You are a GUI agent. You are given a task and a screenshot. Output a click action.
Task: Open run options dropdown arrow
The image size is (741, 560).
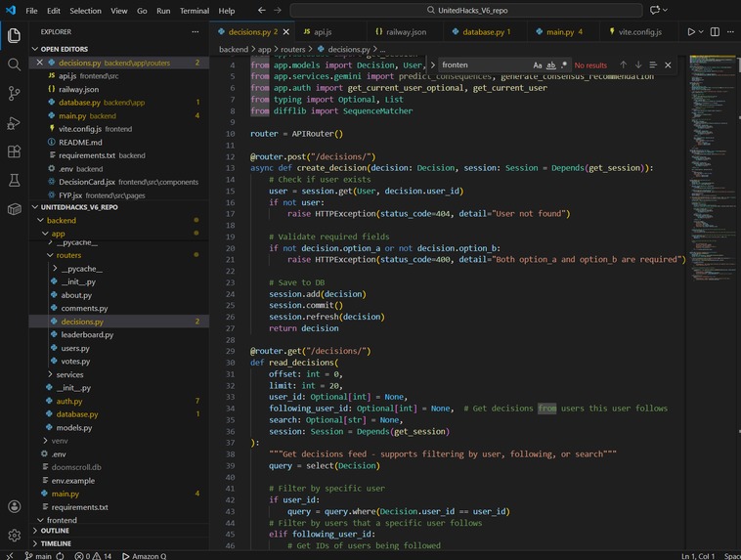tap(701, 31)
